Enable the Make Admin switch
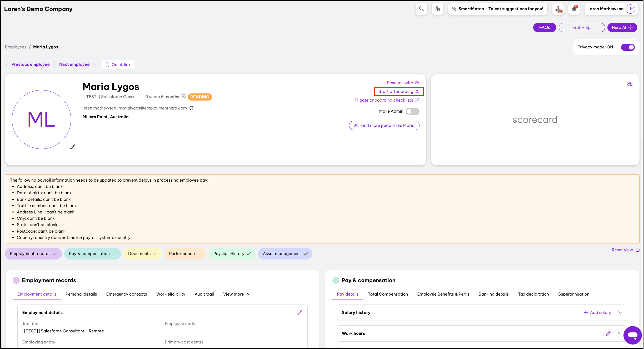The height and width of the screenshot is (349, 644). pyautogui.click(x=412, y=111)
